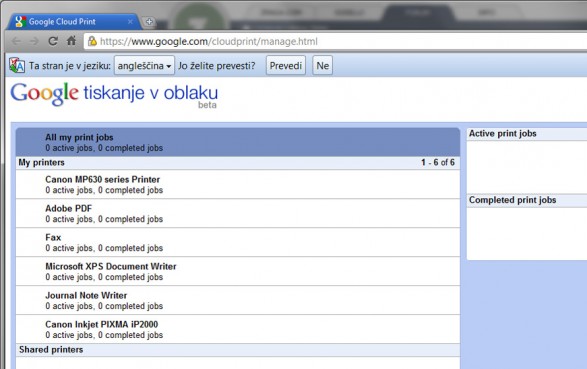This screenshot has width=587, height=369.
Task: Go to the Home page icon
Action: click(71, 40)
